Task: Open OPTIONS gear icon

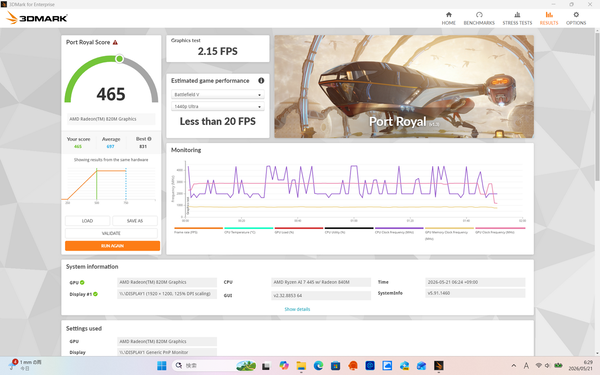Action: point(576,15)
